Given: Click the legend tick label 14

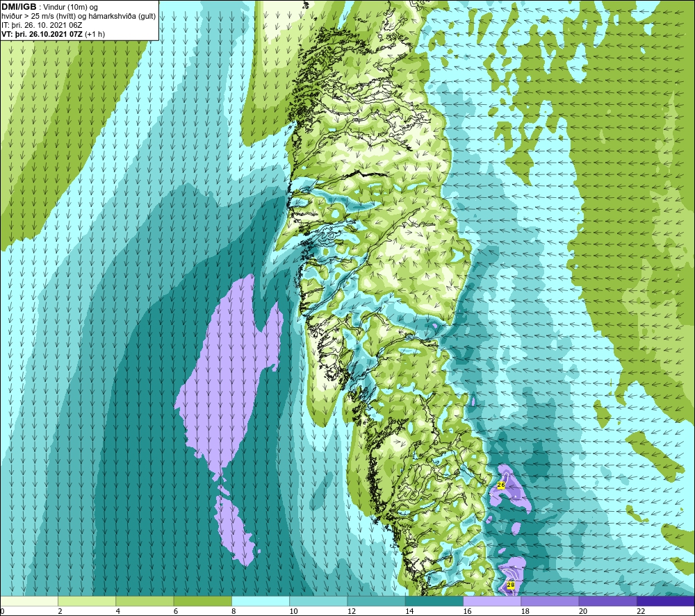Looking at the screenshot, I should click(409, 611).
